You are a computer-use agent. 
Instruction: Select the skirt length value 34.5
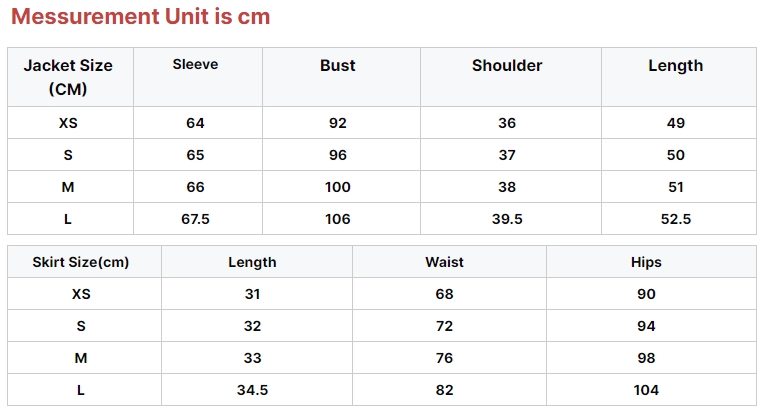click(x=252, y=390)
